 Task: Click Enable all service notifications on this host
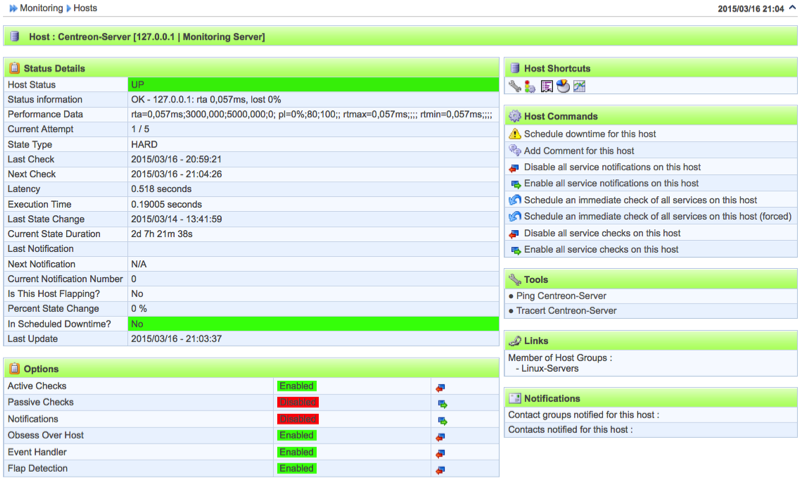point(612,183)
